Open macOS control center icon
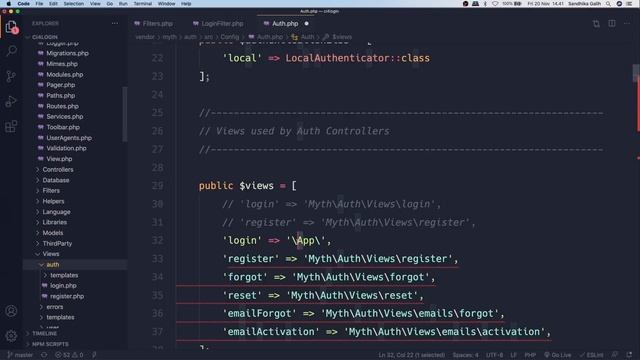The image size is (640, 360). (629, 4)
